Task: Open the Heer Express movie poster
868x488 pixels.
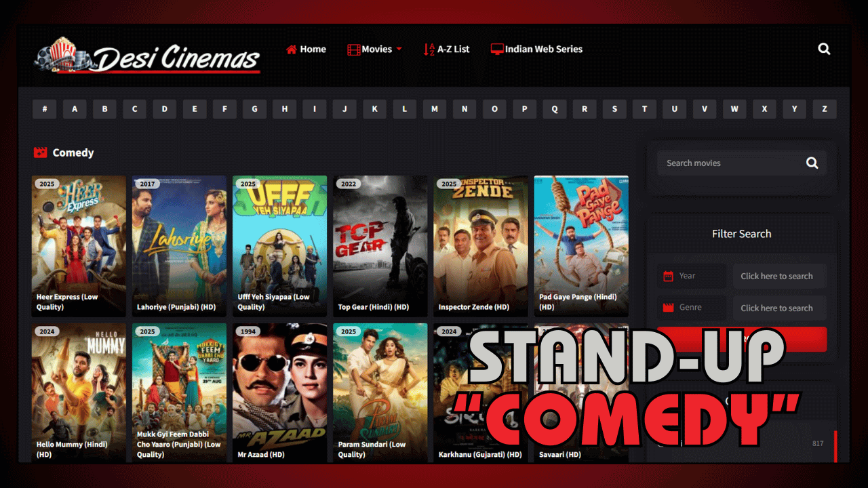Action: tap(79, 246)
